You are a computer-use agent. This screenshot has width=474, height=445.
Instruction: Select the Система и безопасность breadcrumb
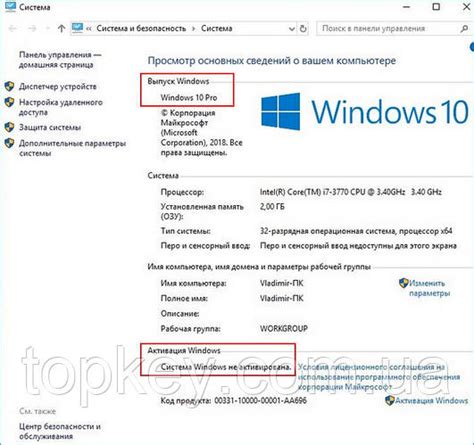141,28
